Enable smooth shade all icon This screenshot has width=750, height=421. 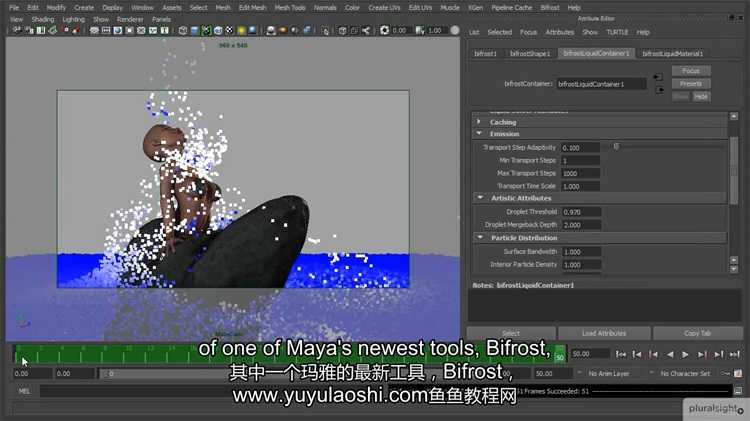(x=194, y=31)
